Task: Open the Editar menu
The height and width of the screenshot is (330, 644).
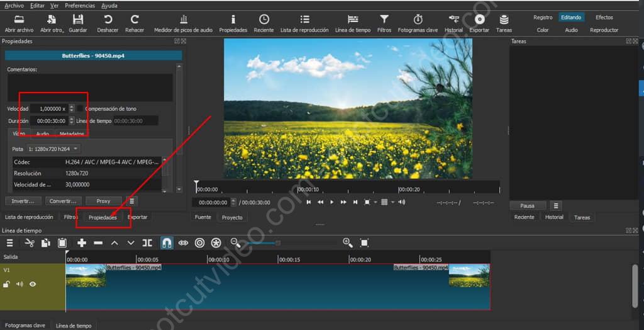Action: [x=37, y=6]
